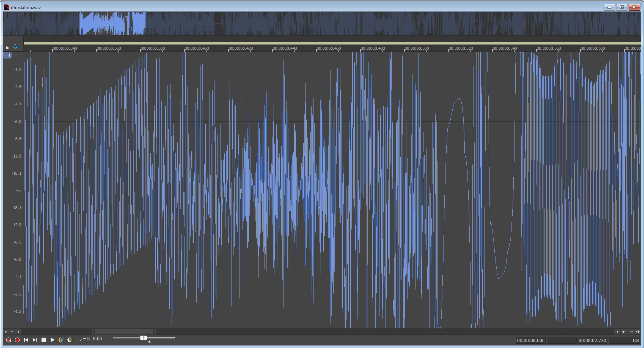Click the tan marker bar above the ruler

point(332,43)
